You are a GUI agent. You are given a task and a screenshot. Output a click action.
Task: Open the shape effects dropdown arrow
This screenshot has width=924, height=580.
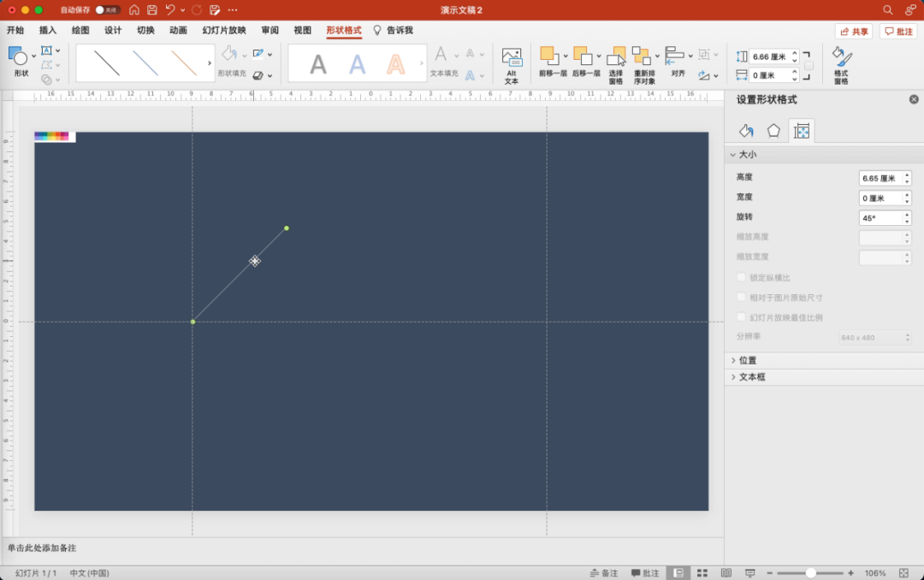(269, 76)
